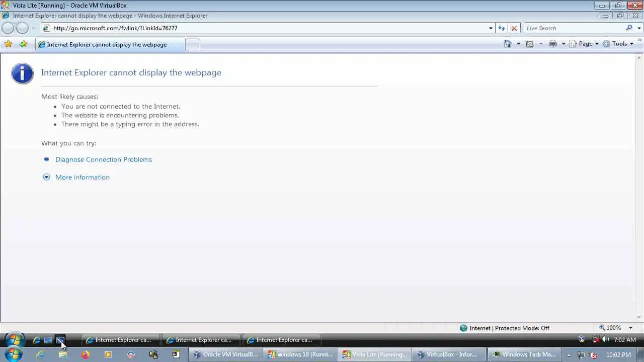Open a new blank tab
This screenshot has height=362, width=644.
[193, 45]
